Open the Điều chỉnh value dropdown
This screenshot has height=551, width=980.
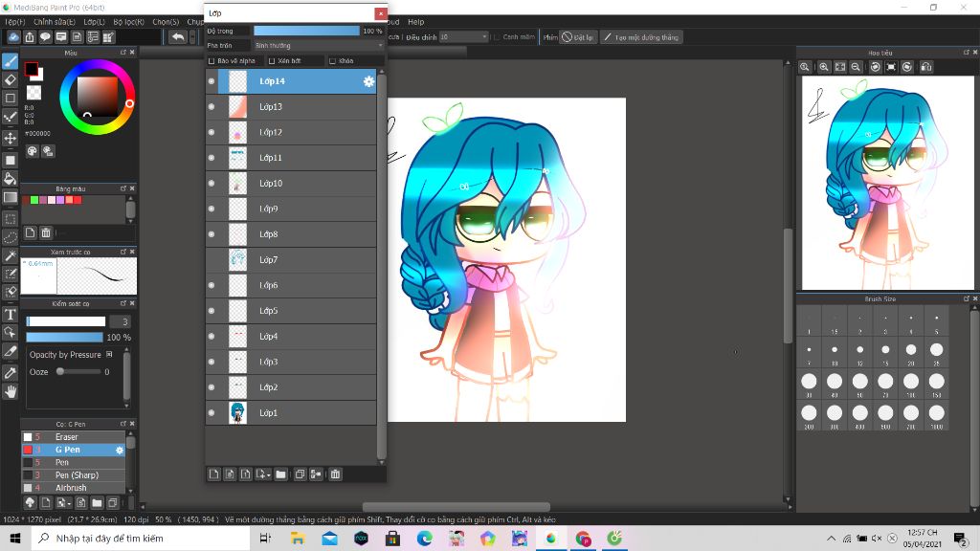pos(464,37)
